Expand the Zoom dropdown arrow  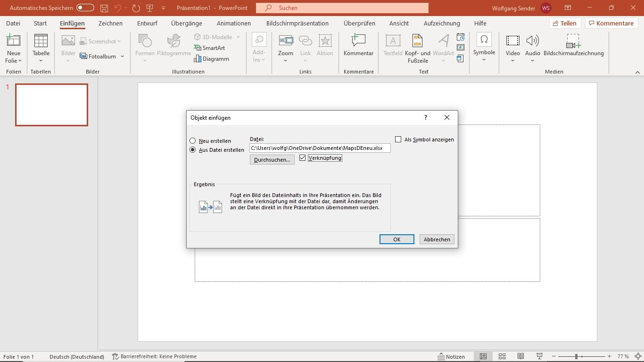point(285,61)
